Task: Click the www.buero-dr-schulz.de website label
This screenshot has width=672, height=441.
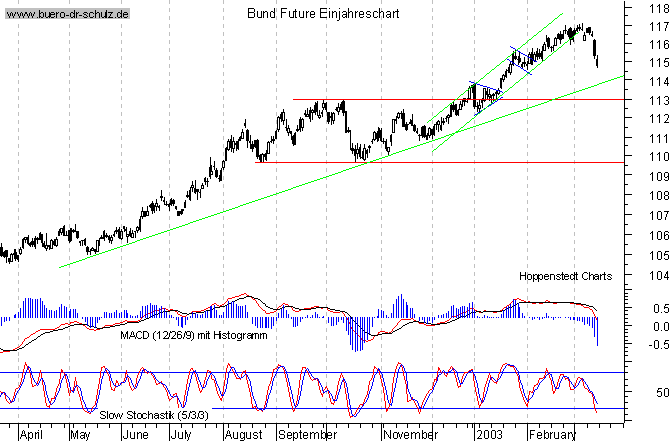Action: [67, 14]
